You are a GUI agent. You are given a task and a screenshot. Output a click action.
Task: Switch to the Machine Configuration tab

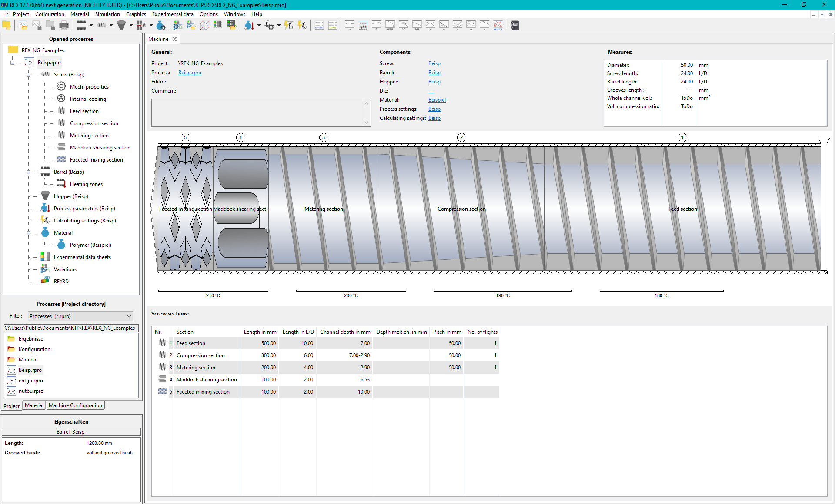click(75, 405)
